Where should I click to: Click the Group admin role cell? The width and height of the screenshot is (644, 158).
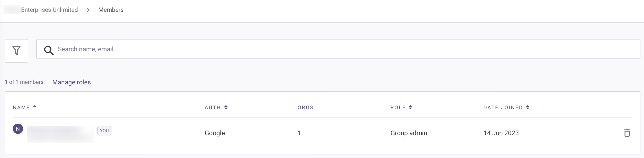pyautogui.click(x=409, y=133)
